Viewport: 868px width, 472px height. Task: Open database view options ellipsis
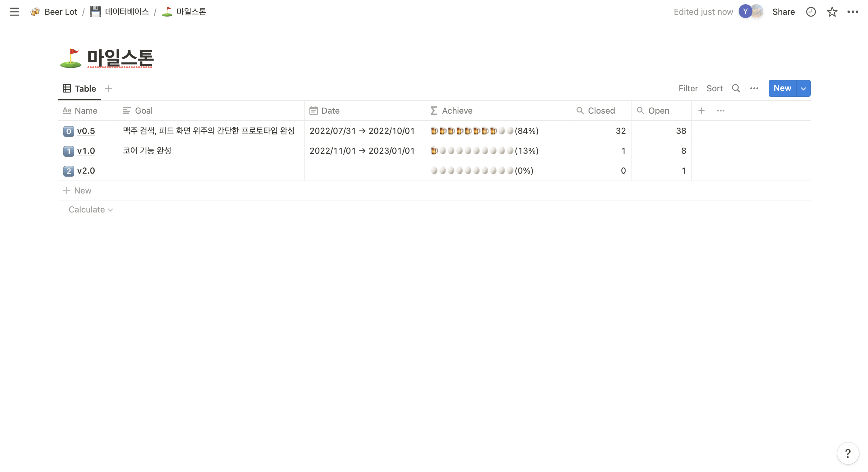(x=754, y=88)
